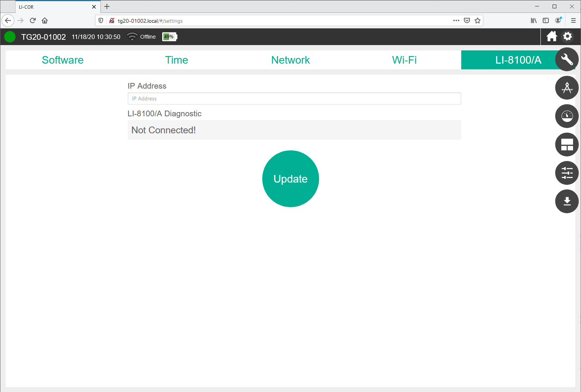The width and height of the screenshot is (581, 392).
Task: Open the sliders adjustment floating button
Action: point(567,173)
